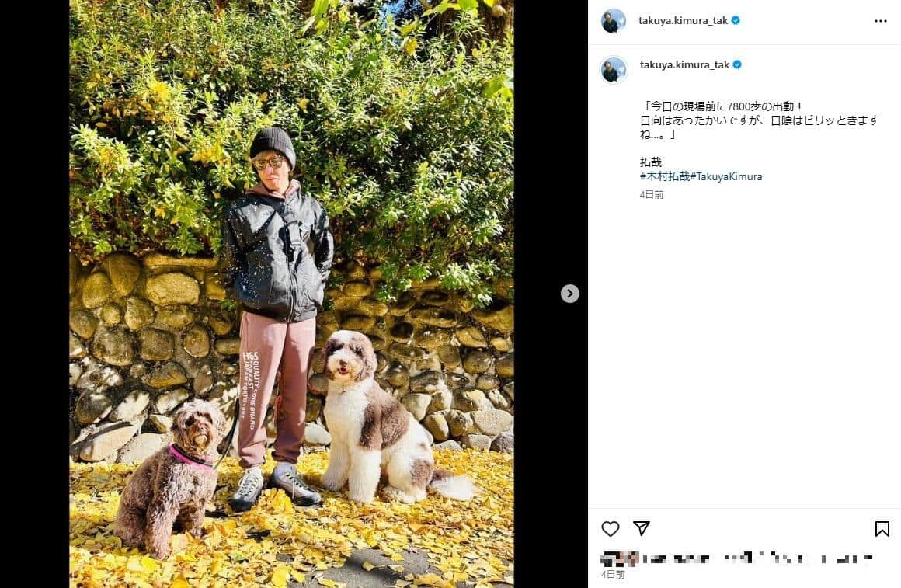Open profile avatar in post header
This screenshot has height=588, width=901.
613,21
